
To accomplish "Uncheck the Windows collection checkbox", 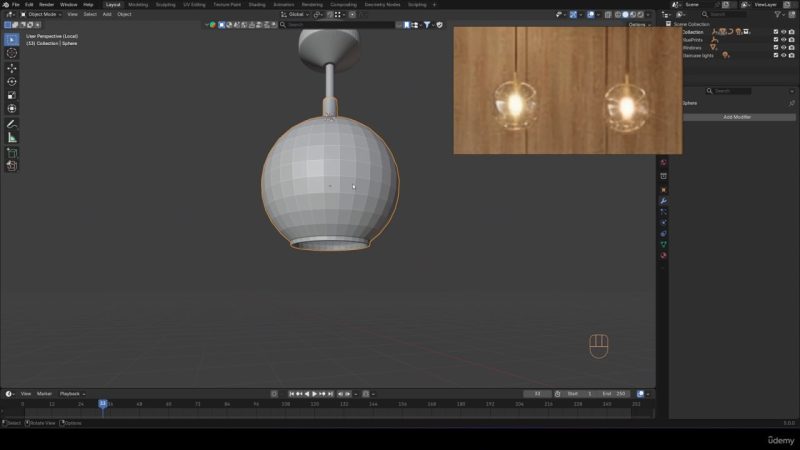I will click(776, 47).
